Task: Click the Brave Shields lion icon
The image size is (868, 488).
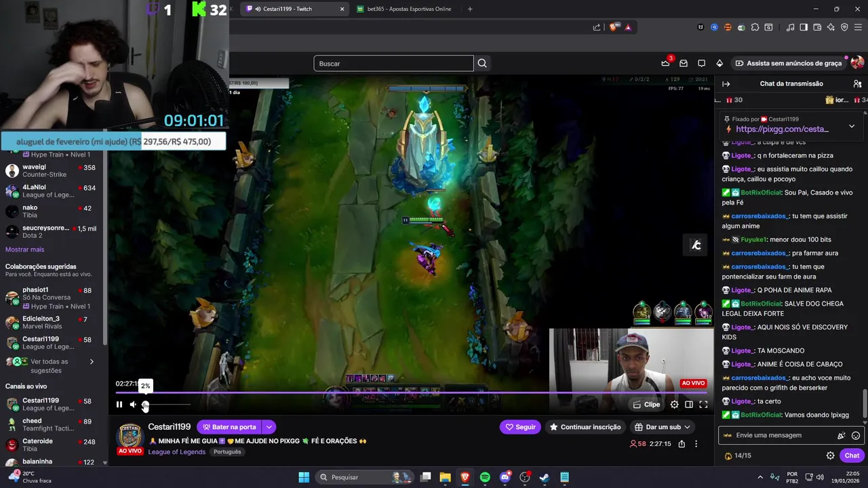Action: coord(614,27)
